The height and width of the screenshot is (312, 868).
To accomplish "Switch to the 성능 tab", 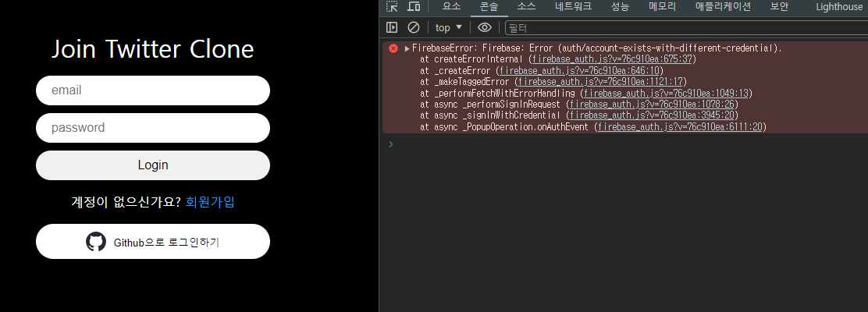I will [x=620, y=7].
